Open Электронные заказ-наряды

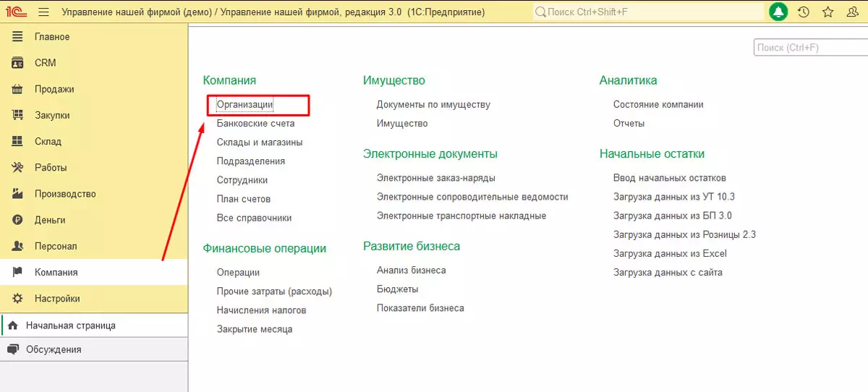tap(436, 178)
